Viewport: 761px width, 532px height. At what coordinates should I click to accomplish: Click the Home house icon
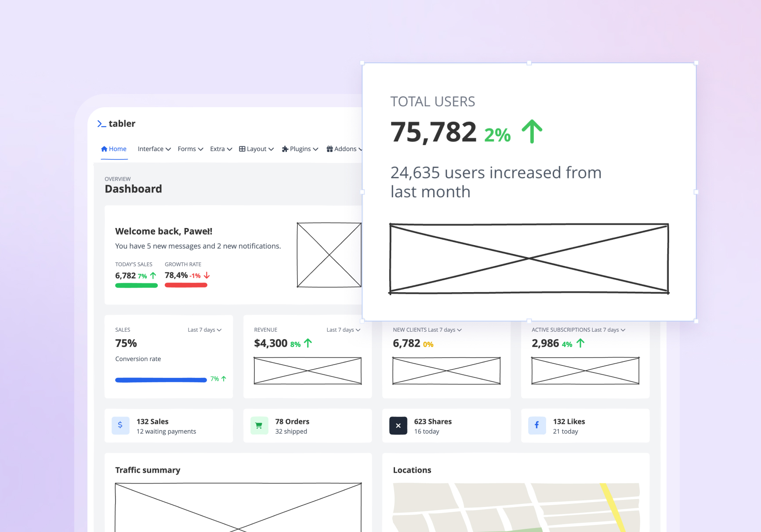click(104, 149)
